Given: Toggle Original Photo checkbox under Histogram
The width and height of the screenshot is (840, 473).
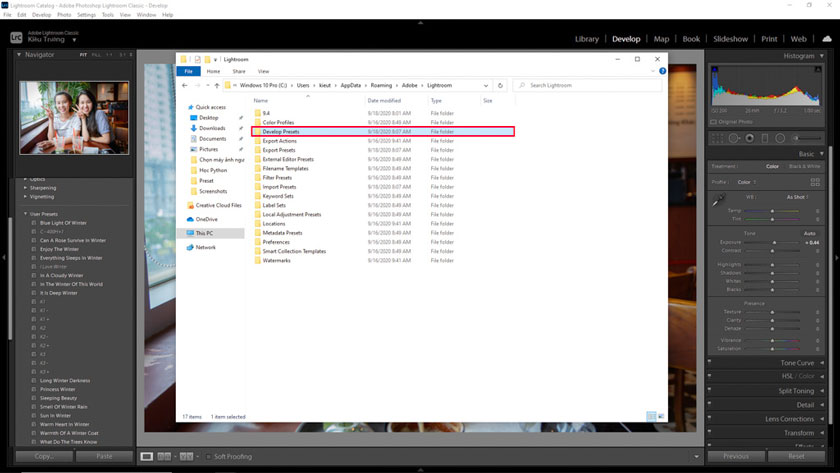Looking at the screenshot, I should coord(714,122).
